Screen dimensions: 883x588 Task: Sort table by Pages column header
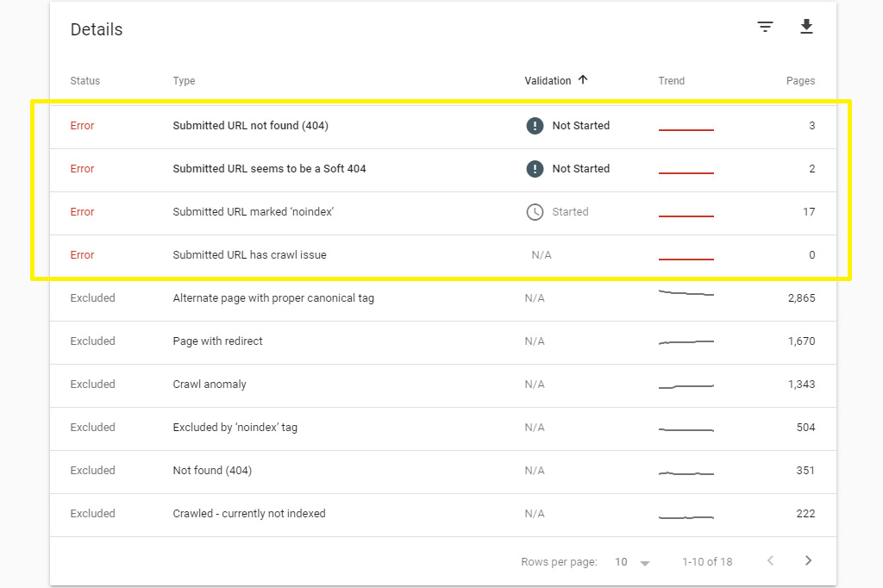800,80
